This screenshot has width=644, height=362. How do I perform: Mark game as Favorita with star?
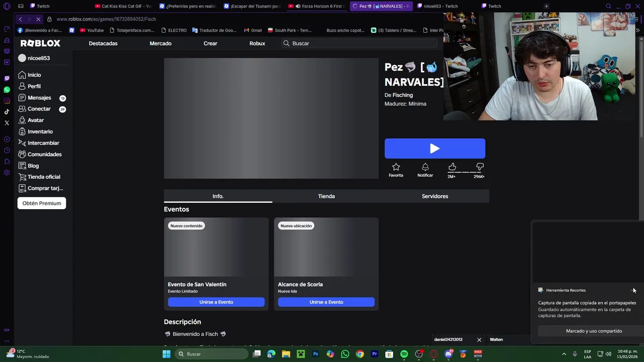(x=396, y=167)
